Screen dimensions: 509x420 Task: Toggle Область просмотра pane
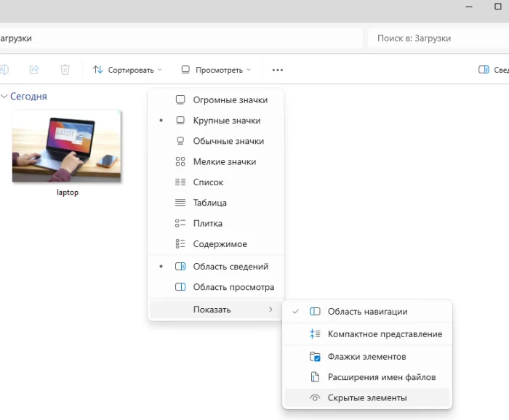(216, 287)
